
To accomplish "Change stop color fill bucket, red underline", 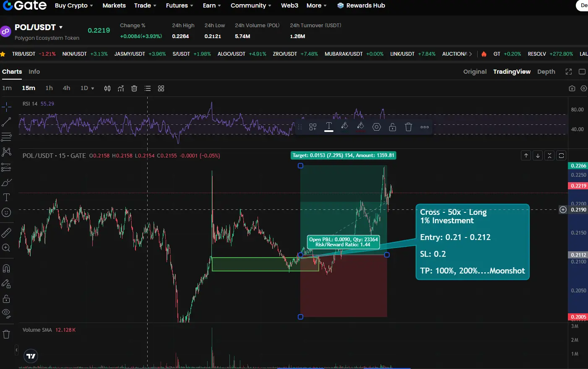I will coord(360,127).
